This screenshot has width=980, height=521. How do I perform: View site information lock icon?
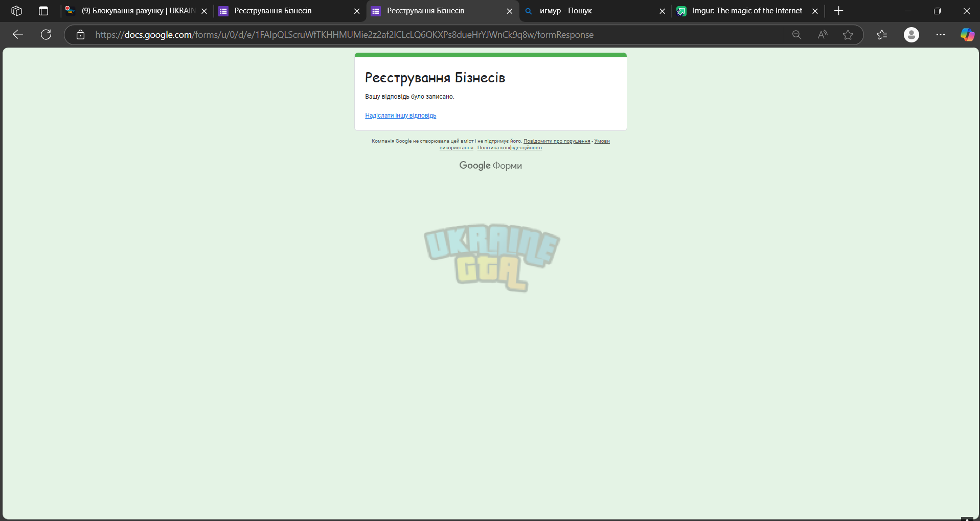[x=80, y=35]
